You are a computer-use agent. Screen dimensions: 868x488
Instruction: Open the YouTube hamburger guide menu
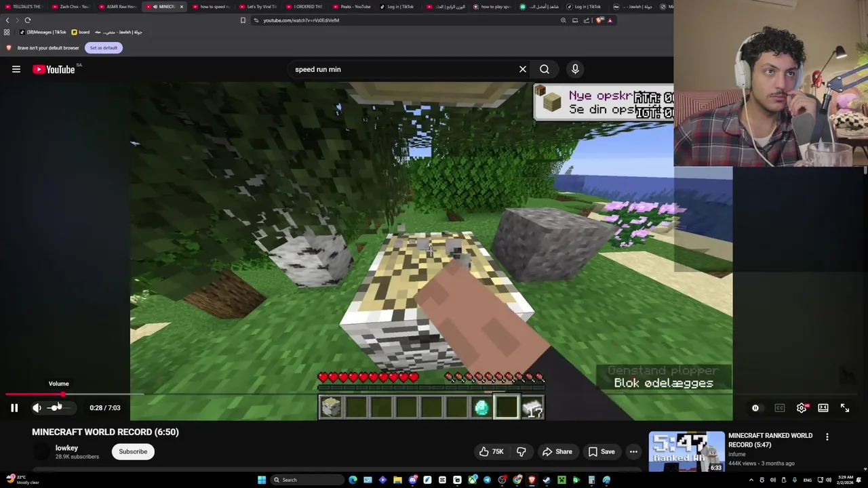click(16, 69)
